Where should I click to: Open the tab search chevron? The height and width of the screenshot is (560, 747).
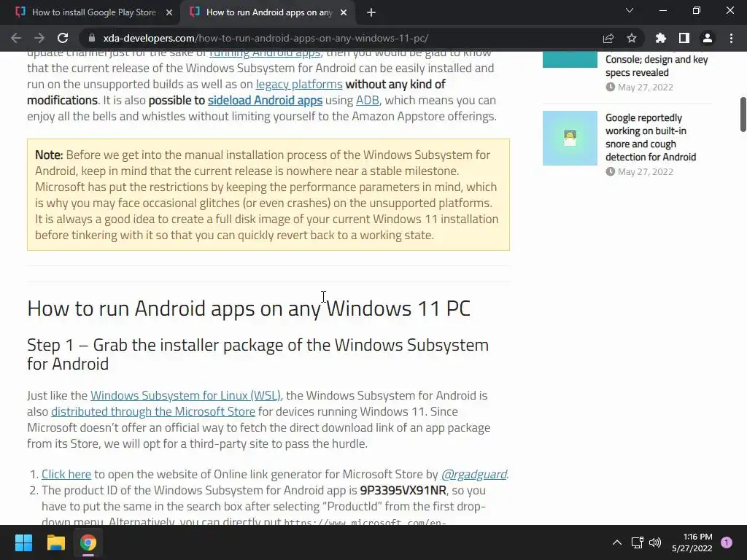coord(630,10)
